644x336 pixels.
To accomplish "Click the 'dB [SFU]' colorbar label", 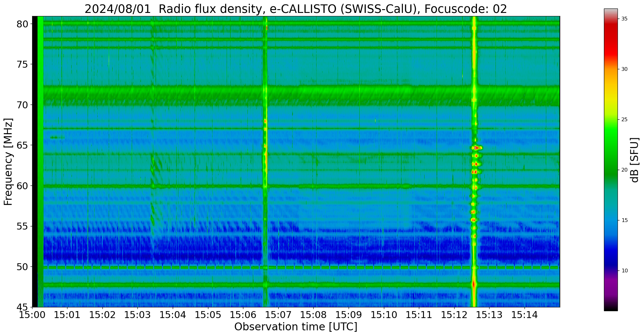I will 635,160.
